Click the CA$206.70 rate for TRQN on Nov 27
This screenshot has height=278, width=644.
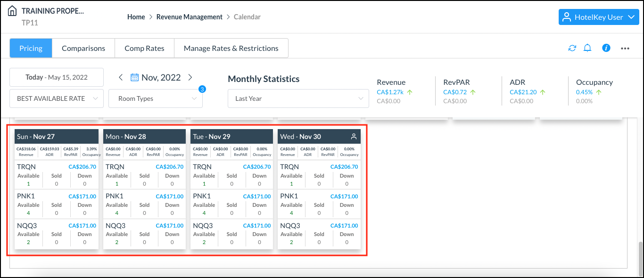point(83,166)
